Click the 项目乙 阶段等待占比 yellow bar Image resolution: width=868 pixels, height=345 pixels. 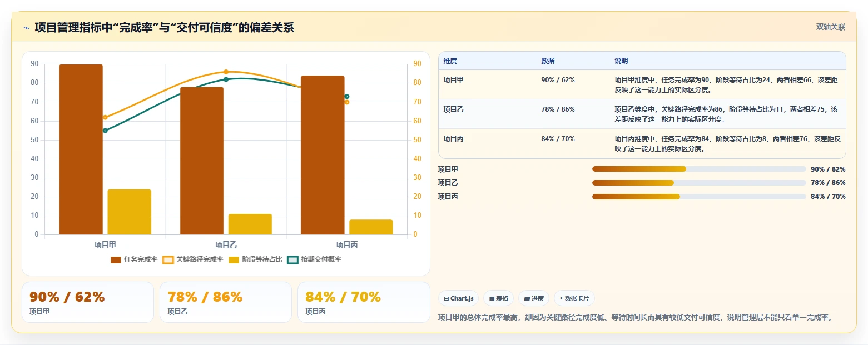click(250, 224)
